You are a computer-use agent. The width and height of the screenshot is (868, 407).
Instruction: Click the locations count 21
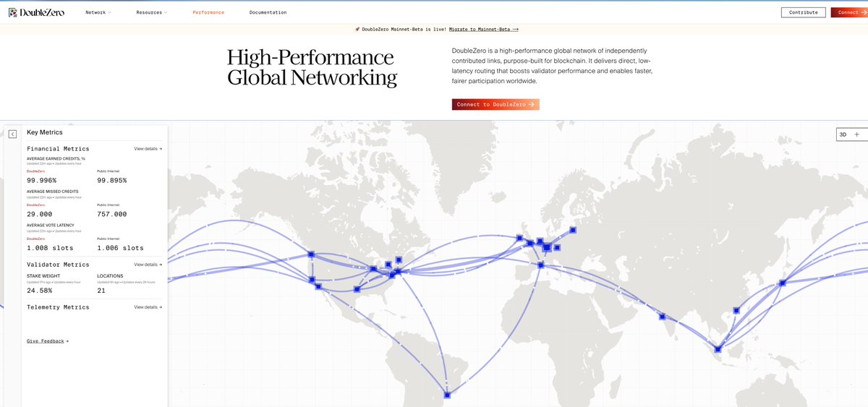pyautogui.click(x=101, y=290)
